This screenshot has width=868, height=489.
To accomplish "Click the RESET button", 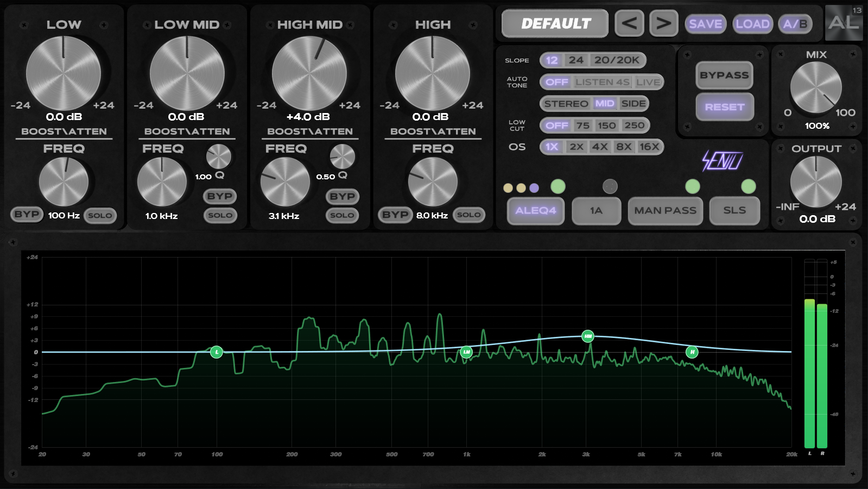I will pos(724,107).
